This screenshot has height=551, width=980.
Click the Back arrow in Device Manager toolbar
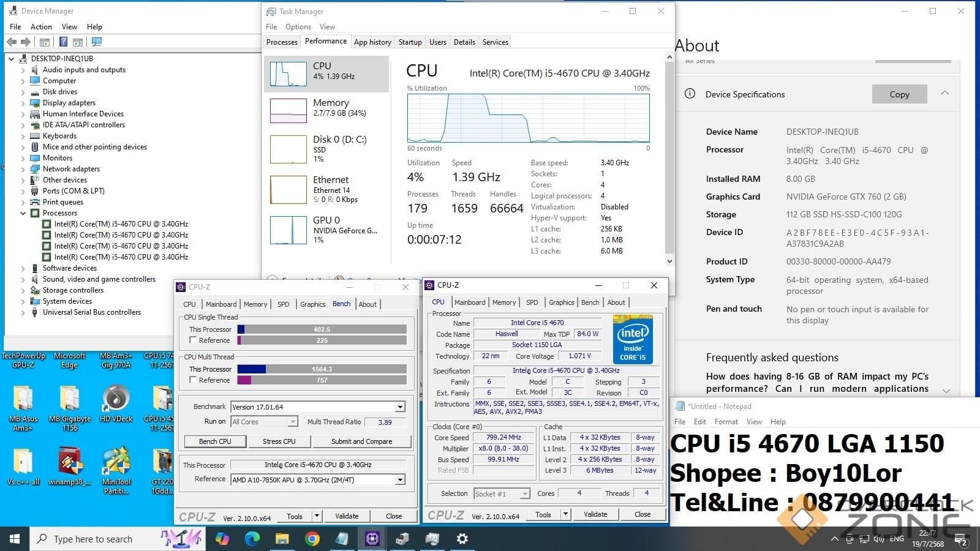[x=12, y=42]
